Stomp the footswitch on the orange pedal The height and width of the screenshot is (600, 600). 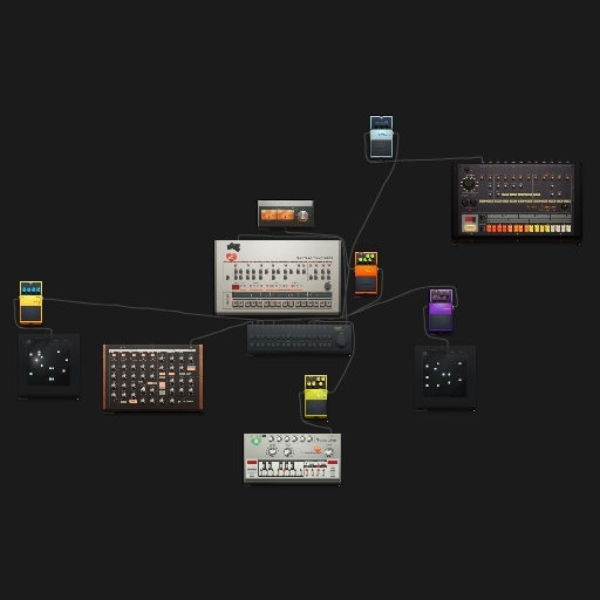(366, 284)
